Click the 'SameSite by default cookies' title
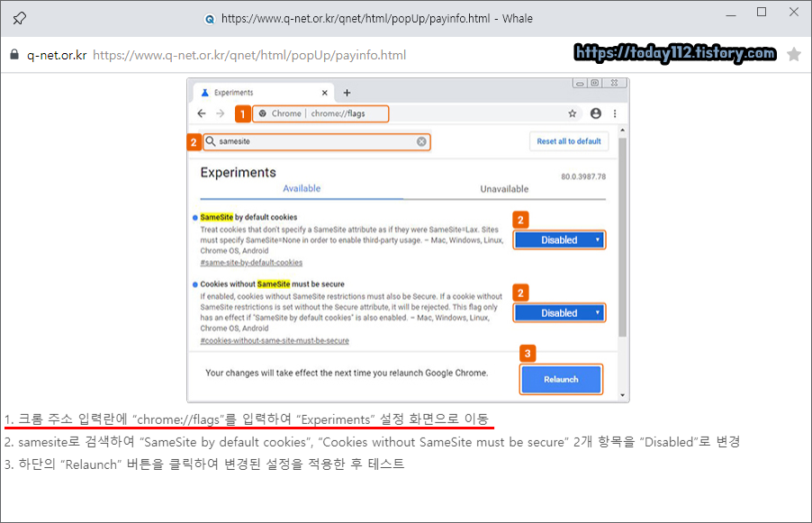 pyautogui.click(x=248, y=217)
